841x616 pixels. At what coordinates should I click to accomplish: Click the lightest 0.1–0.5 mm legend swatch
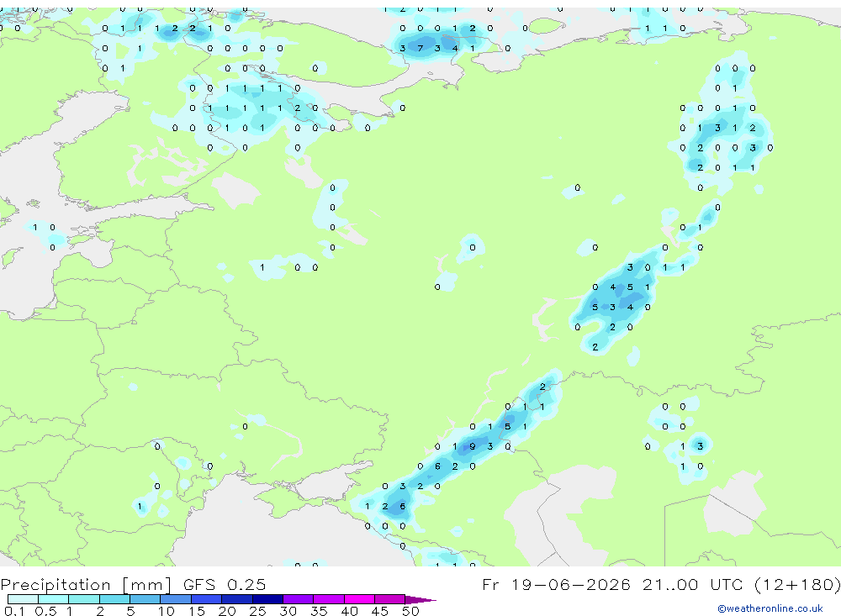click(23, 599)
